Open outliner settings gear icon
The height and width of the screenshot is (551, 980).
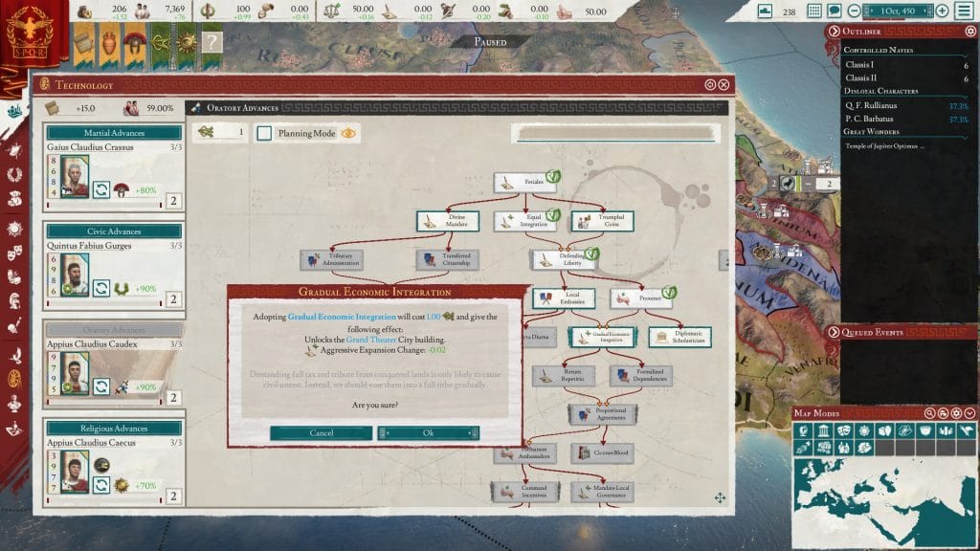coord(970,32)
